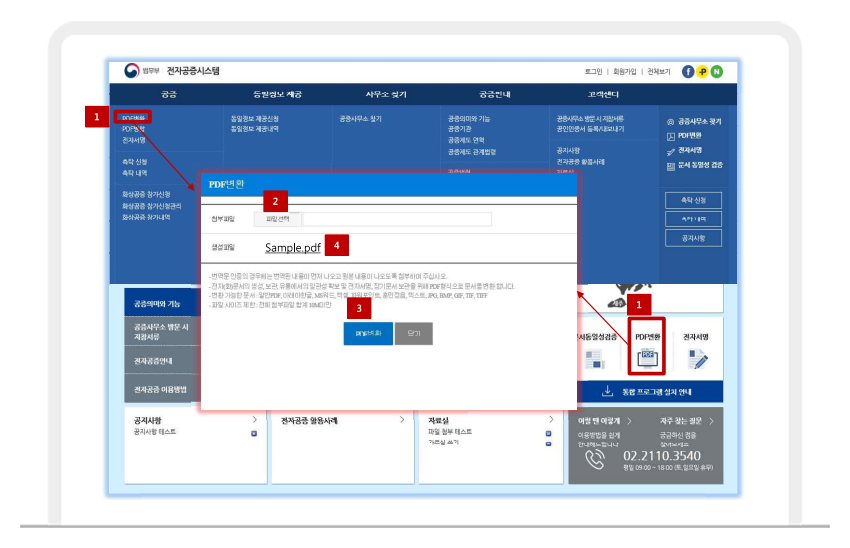Open the 공증 top menu
The width and height of the screenshot is (850, 548).
(x=169, y=94)
